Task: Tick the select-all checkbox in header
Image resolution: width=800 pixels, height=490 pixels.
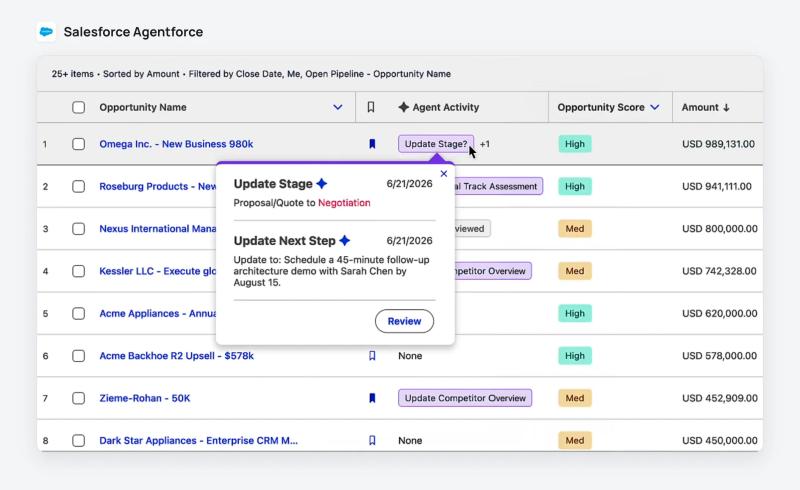Action: coord(79,107)
